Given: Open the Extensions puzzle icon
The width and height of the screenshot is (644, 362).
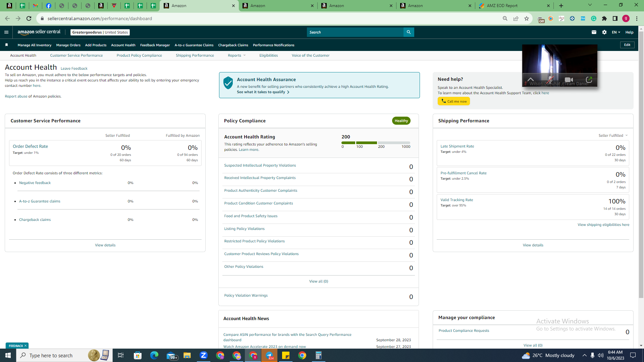Looking at the screenshot, I should [x=604, y=18].
